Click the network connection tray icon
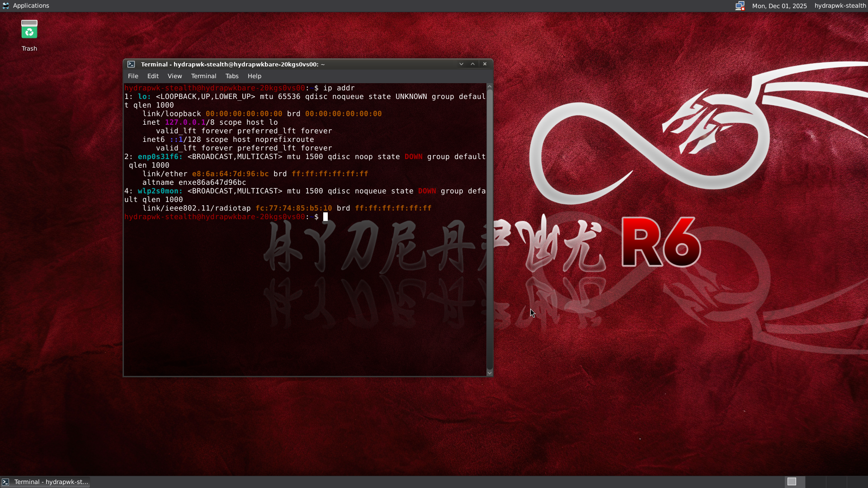868x488 pixels. [x=740, y=6]
